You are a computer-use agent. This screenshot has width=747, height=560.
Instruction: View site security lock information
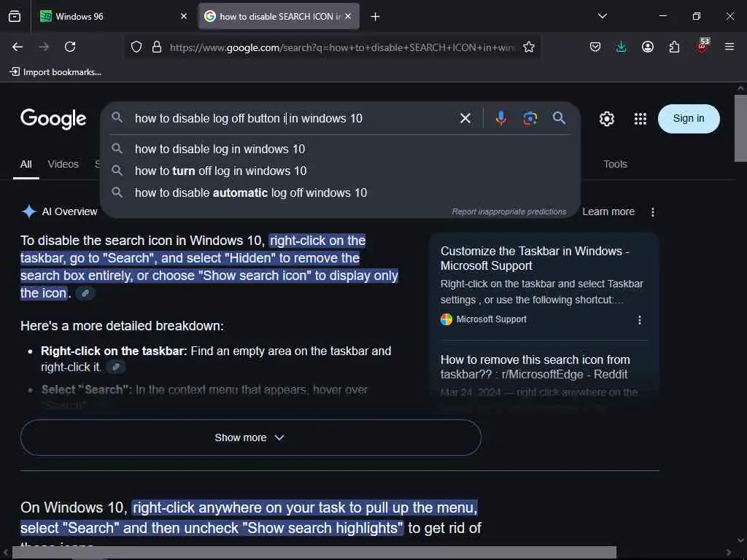click(157, 47)
